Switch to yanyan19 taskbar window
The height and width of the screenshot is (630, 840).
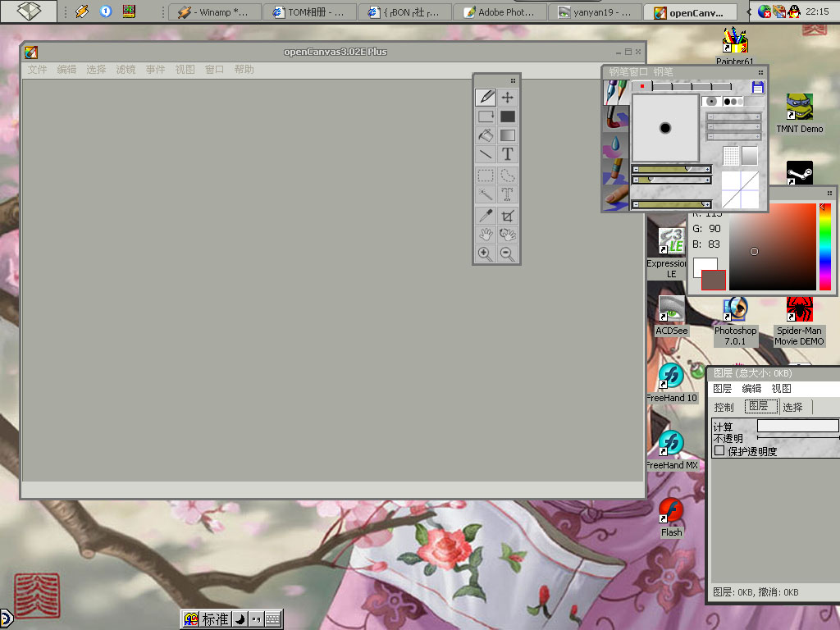pyautogui.click(x=596, y=11)
